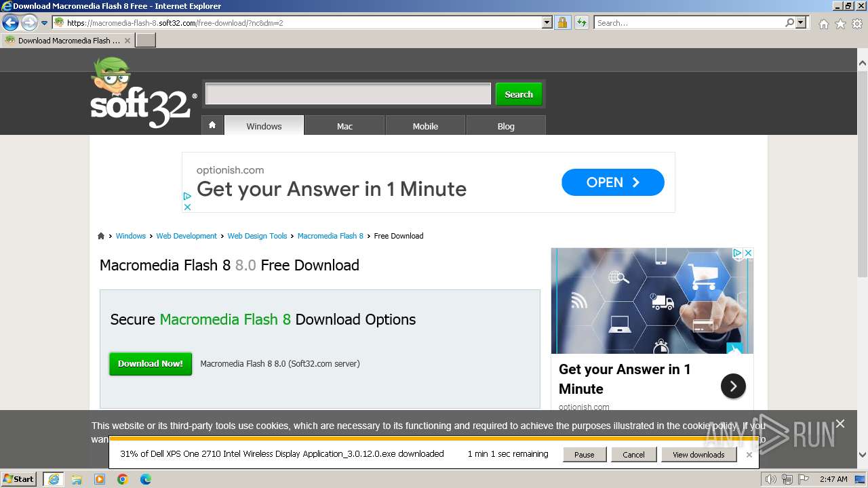Open the Windows breadcrumb link
This screenshot has width=868, height=488.
coord(131,236)
